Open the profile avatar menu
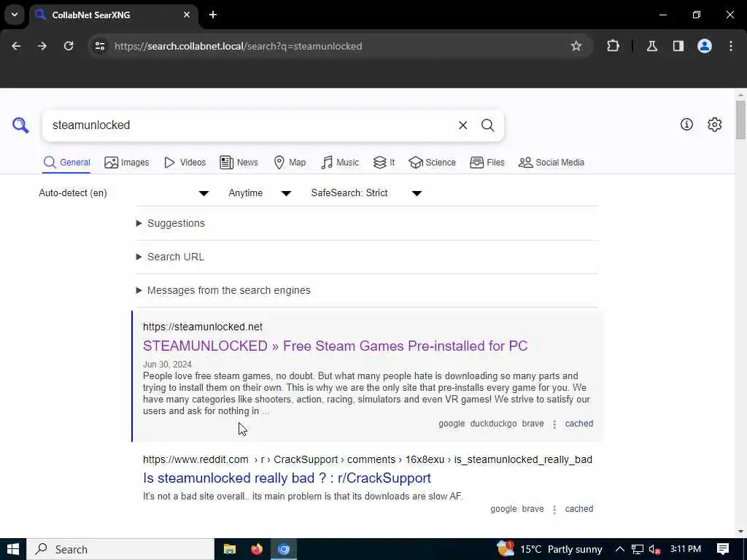 click(x=705, y=46)
